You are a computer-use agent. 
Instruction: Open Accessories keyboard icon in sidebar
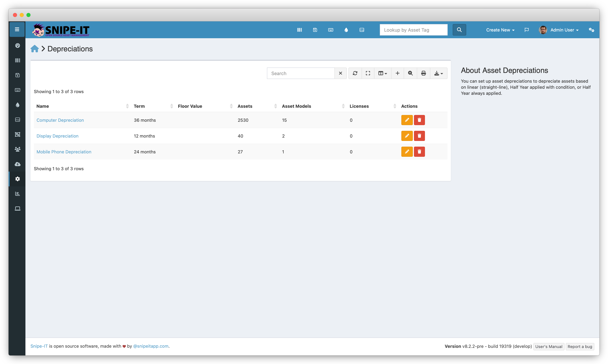click(x=17, y=90)
